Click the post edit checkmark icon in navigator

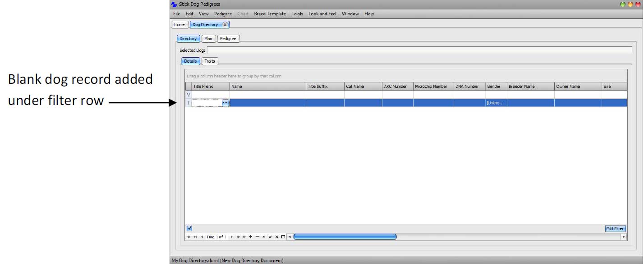270,237
